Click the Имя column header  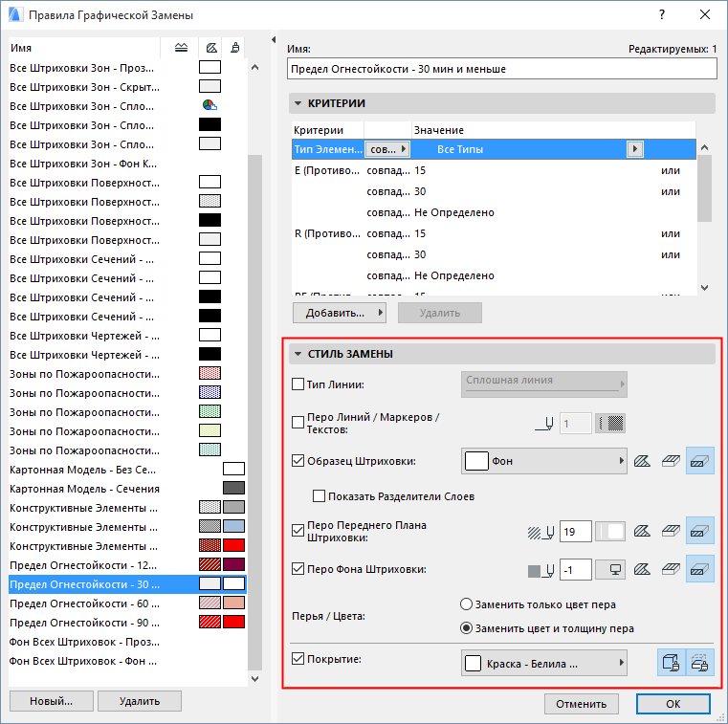tap(84, 48)
